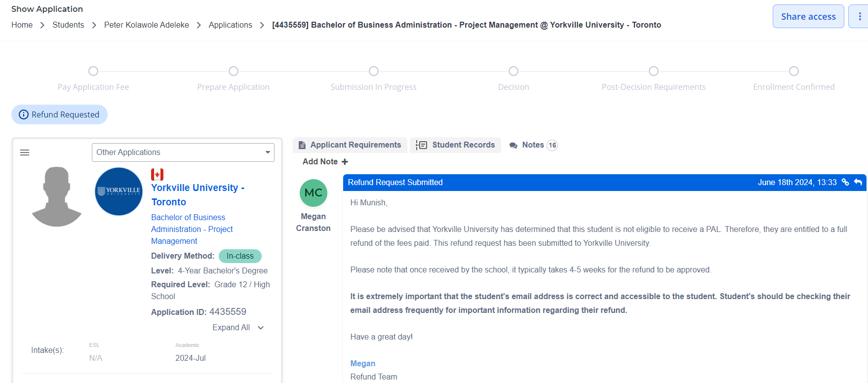The image size is (868, 383).
Task: Switch to the Student Records tab
Action: (455, 145)
